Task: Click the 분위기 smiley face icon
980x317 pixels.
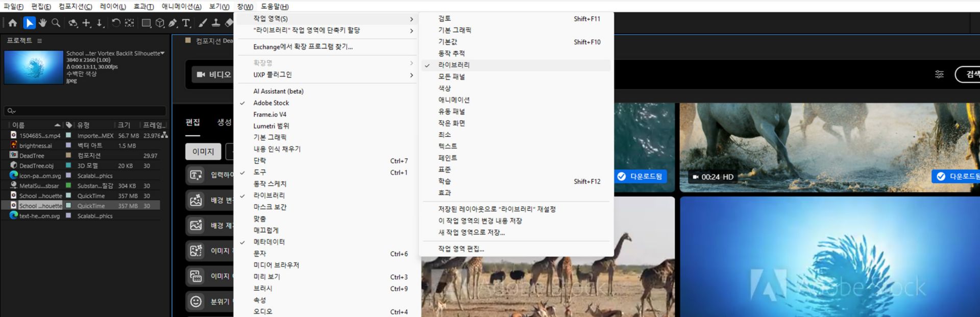Action: point(196,301)
